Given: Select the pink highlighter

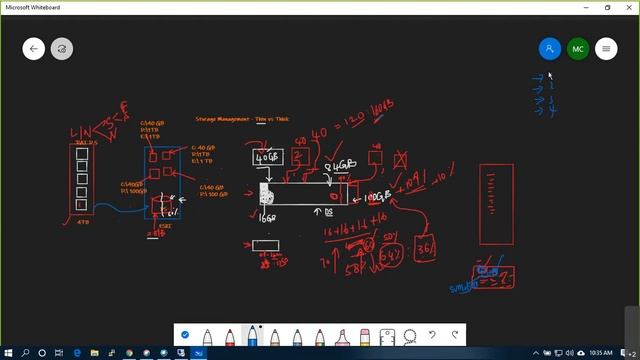Looking at the screenshot, I should [342, 337].
